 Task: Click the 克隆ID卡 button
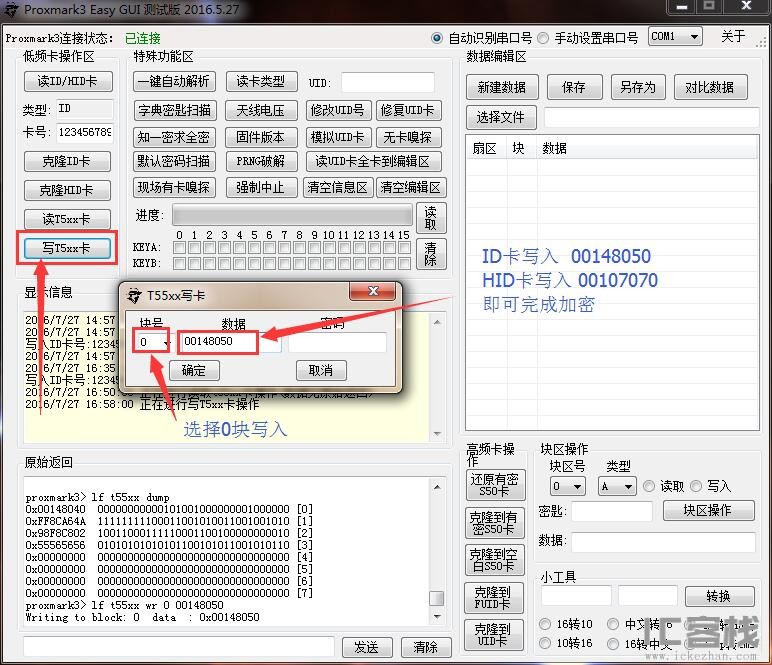click(x=67, y=161)
